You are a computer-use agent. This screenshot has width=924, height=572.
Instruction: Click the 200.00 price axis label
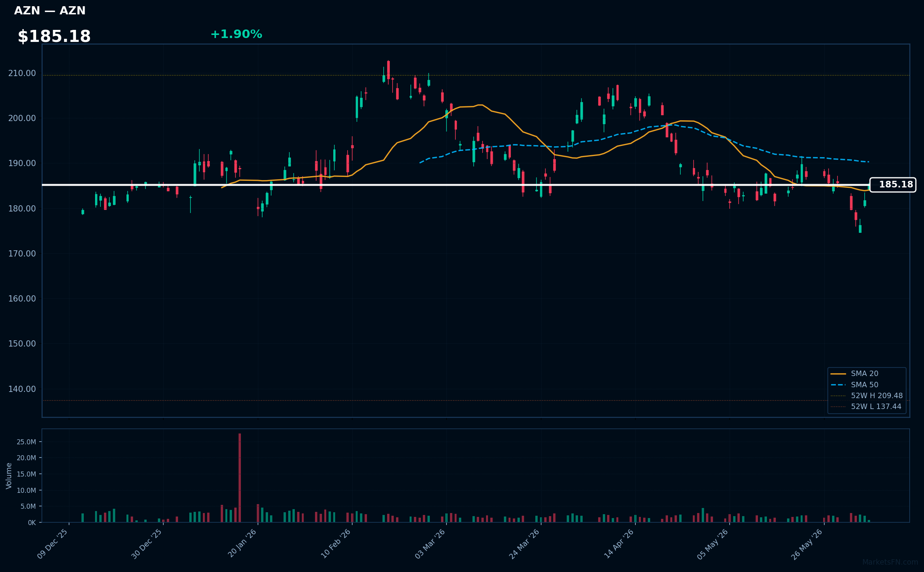(22, 118)
